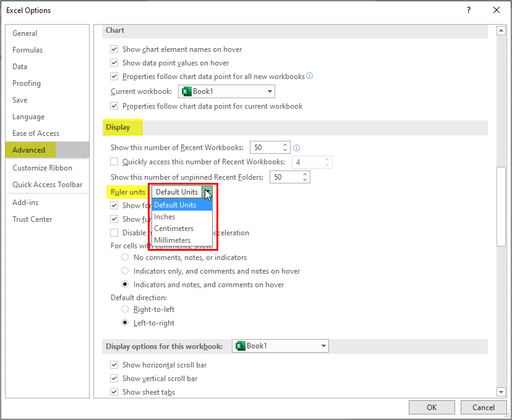Decrease unpinned Recent Folders count with down arrow
The image size is (512, 420).
(305, 180)
